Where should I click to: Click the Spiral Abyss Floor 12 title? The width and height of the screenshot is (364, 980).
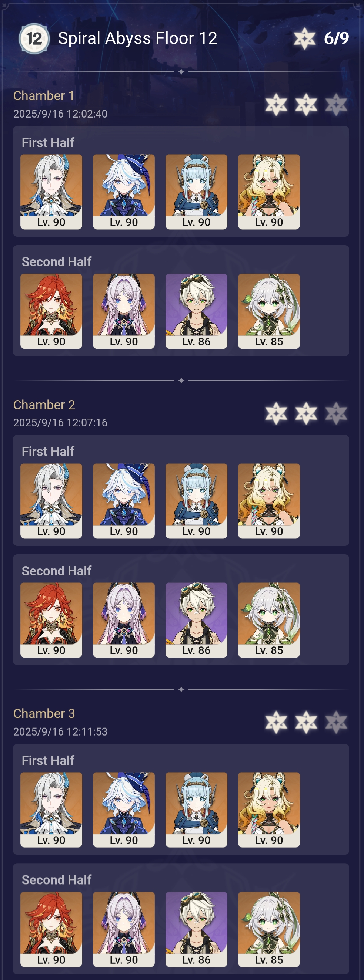[x=137, y=38]
